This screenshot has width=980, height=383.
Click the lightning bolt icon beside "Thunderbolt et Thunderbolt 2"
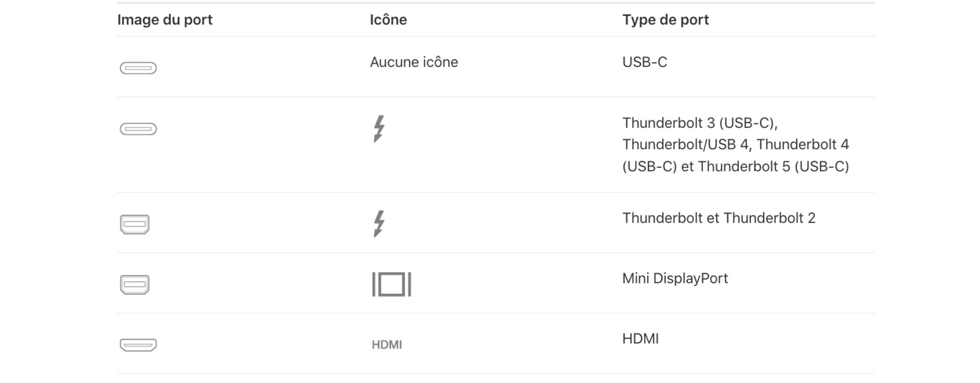pyautogui.click(x=379, y=224)
